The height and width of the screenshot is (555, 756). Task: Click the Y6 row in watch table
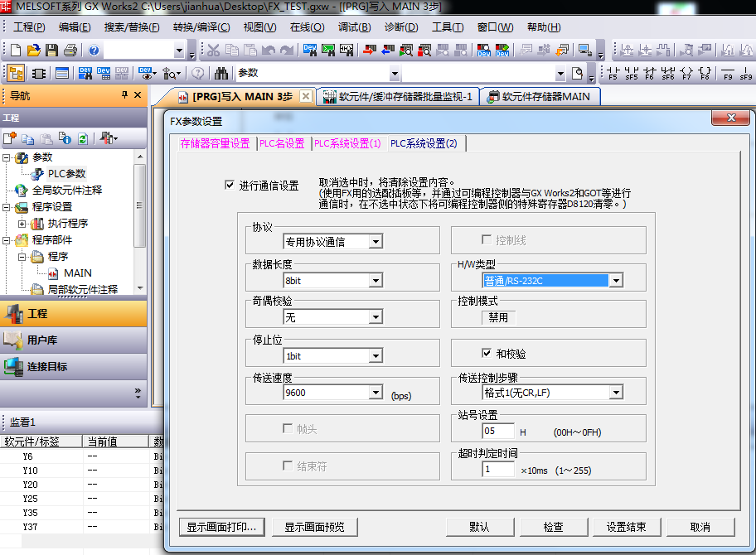pyautogui.click(x=81, y=456)
